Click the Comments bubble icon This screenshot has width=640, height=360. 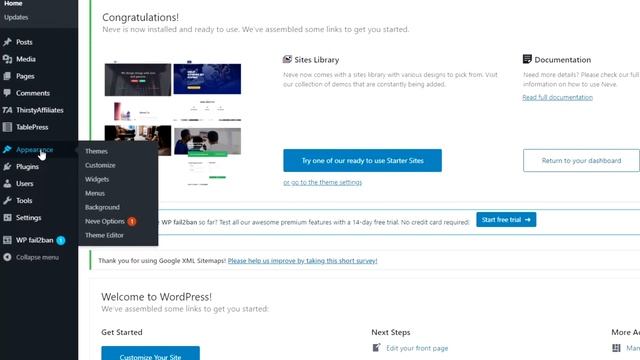(x=7, y=93)
